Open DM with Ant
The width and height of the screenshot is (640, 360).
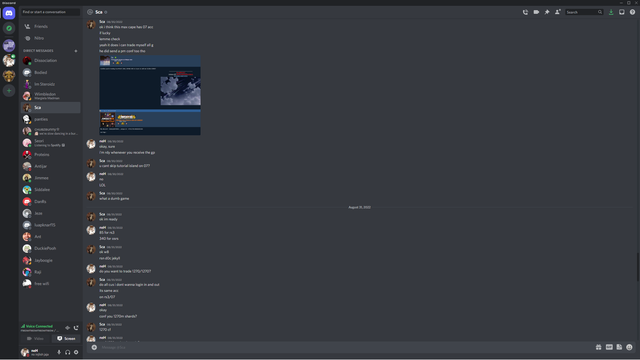tap(51, 237)
